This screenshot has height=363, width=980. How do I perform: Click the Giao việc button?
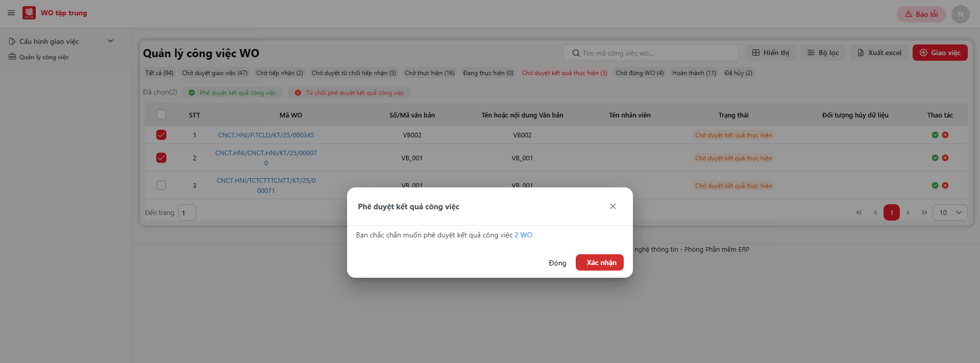tap(940, 53)
